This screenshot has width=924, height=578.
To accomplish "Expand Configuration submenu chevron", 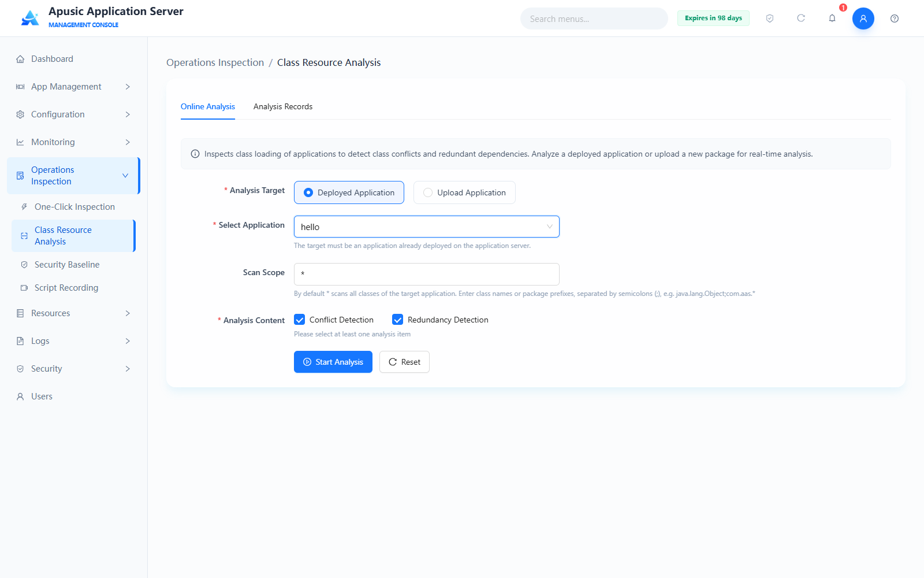I will 128,114.
